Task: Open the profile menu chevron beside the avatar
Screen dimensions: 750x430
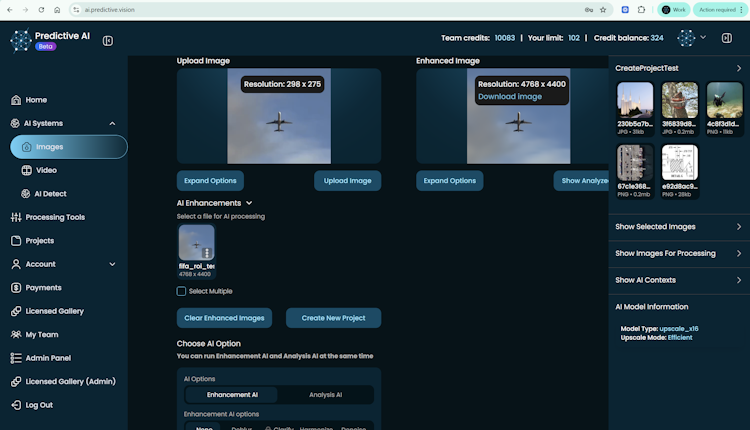Action: (703, 37)
